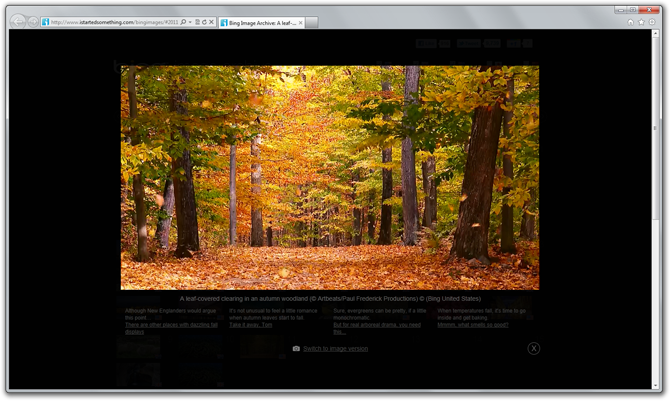Viewport: 670px width, 401px height.
Task: Toggle the Compatibility View icon
Action: click(x=197, y=22)
